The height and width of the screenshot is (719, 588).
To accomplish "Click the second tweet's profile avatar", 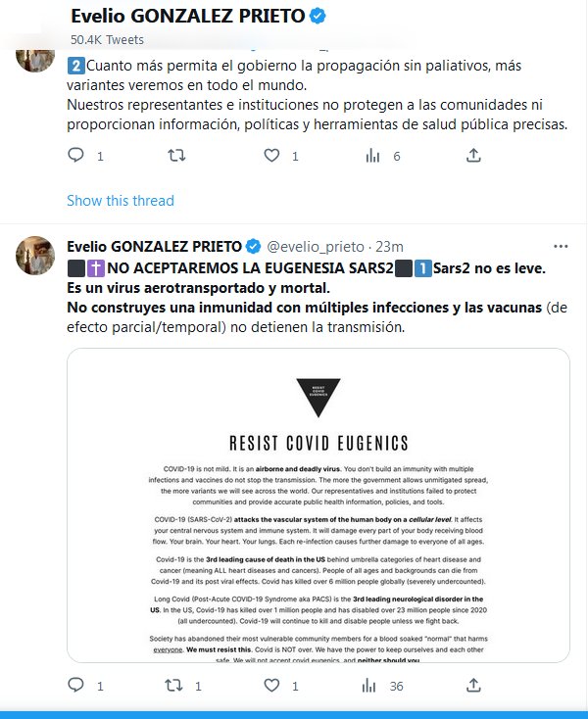I will [x=35, y=256].
